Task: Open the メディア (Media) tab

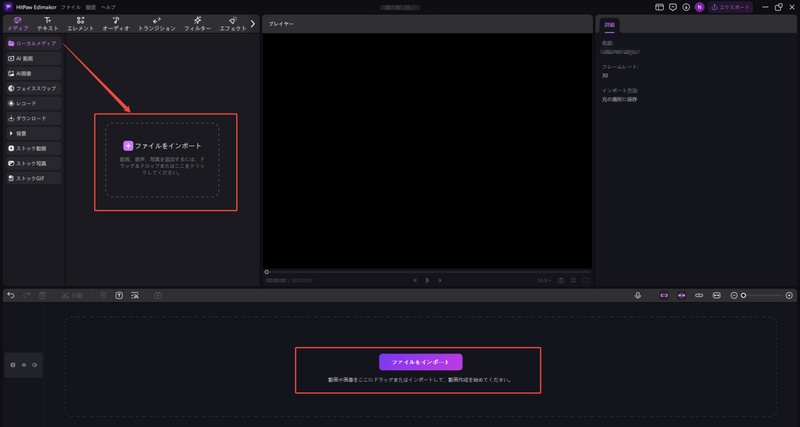Action: [x=18, y=24]
